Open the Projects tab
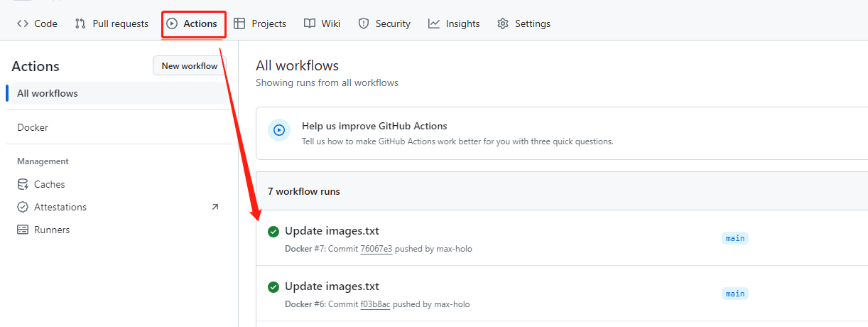Screen dimensions: 868x327 (260, 23)
